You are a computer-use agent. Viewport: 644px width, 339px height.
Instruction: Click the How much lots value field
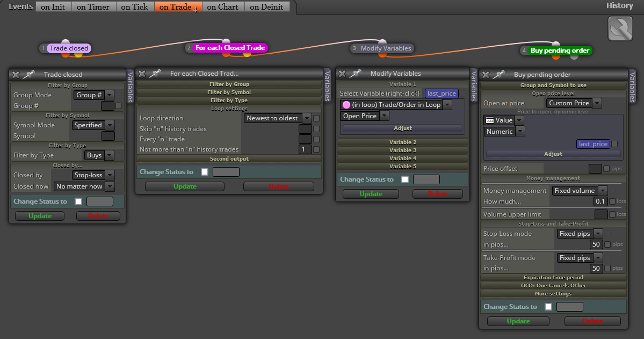pyautogui.click(x=601, y=201)
